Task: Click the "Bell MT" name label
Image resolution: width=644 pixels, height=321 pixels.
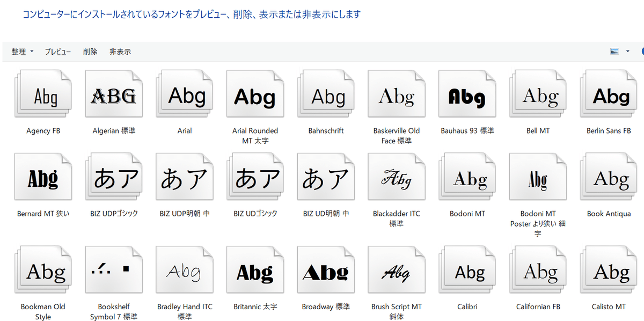Action: 538,130
